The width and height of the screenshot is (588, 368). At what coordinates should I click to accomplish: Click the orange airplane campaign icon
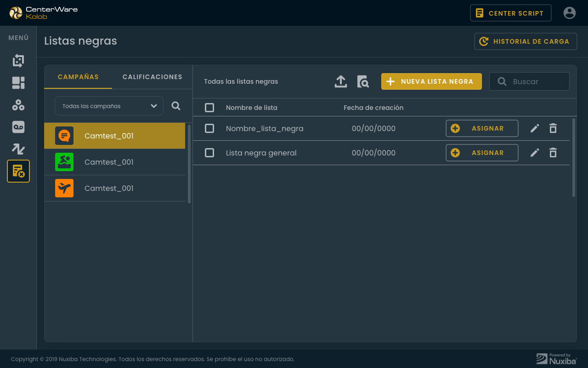coord(64,188)
